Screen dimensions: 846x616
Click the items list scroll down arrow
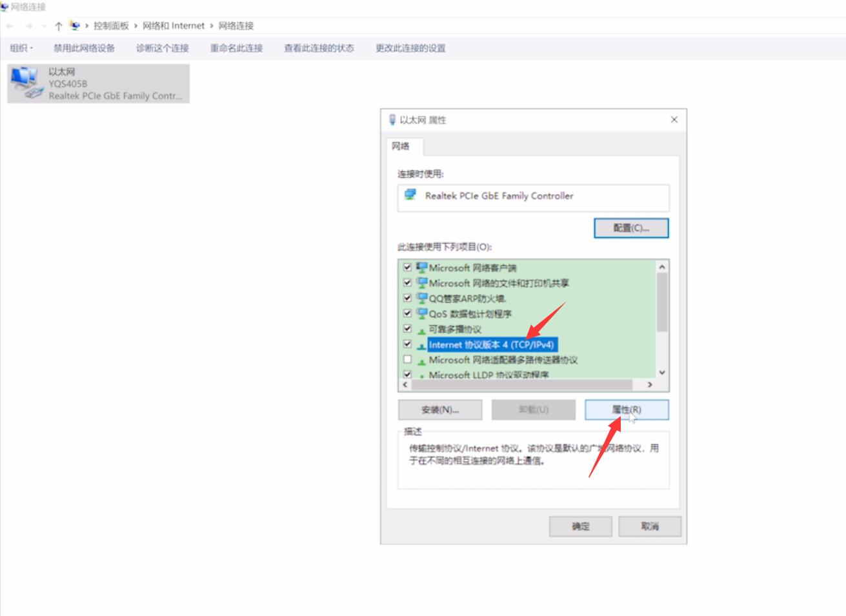662,373
